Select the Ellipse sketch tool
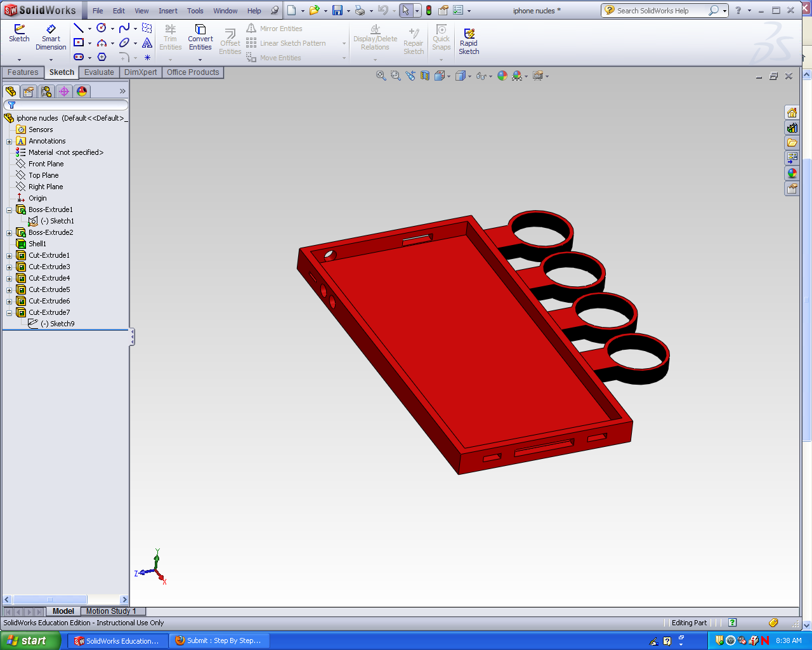 pos(124,43)
